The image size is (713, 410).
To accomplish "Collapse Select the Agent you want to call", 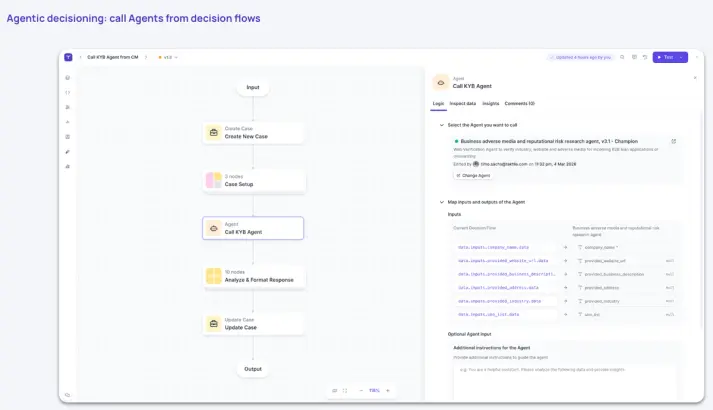I will click(442, 125).
